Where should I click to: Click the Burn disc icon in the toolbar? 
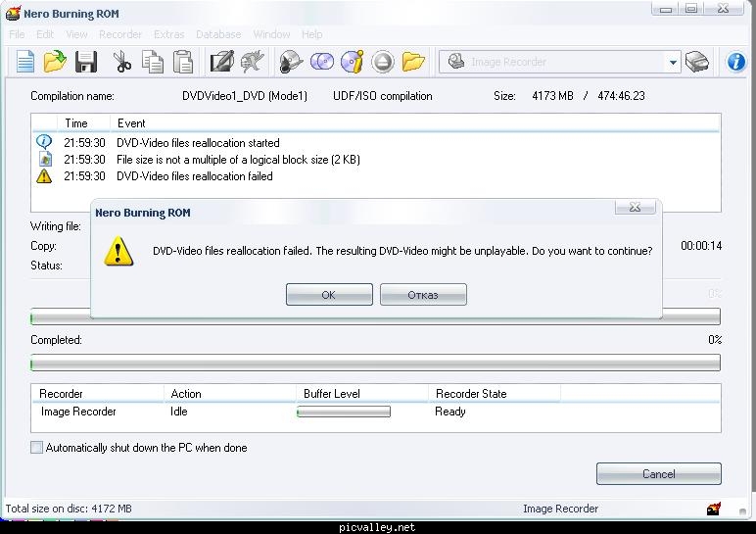[291, 62]
